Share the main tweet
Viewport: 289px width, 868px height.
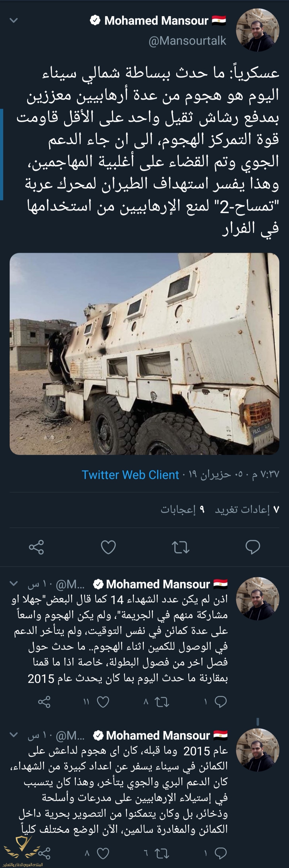coord(36,547)
